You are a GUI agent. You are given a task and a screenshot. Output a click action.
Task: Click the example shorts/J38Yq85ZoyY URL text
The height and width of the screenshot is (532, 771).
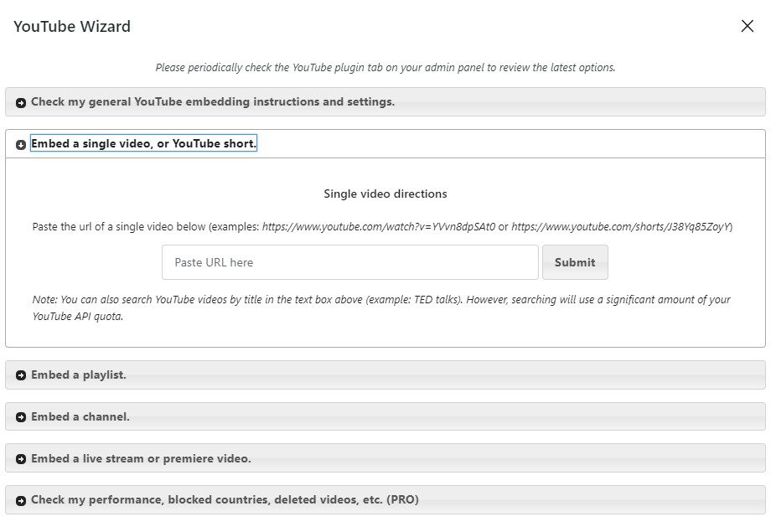pyautogui.click(x=622, y=227)
